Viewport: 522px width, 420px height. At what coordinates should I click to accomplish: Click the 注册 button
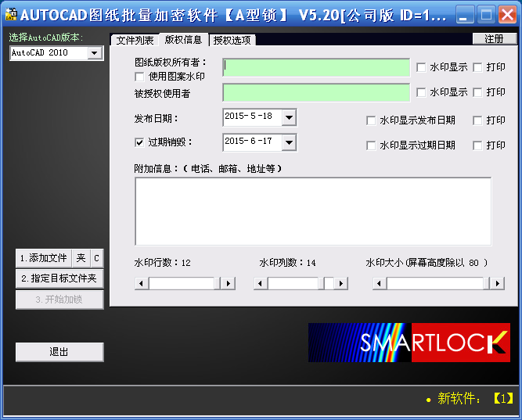coord(495,38)
